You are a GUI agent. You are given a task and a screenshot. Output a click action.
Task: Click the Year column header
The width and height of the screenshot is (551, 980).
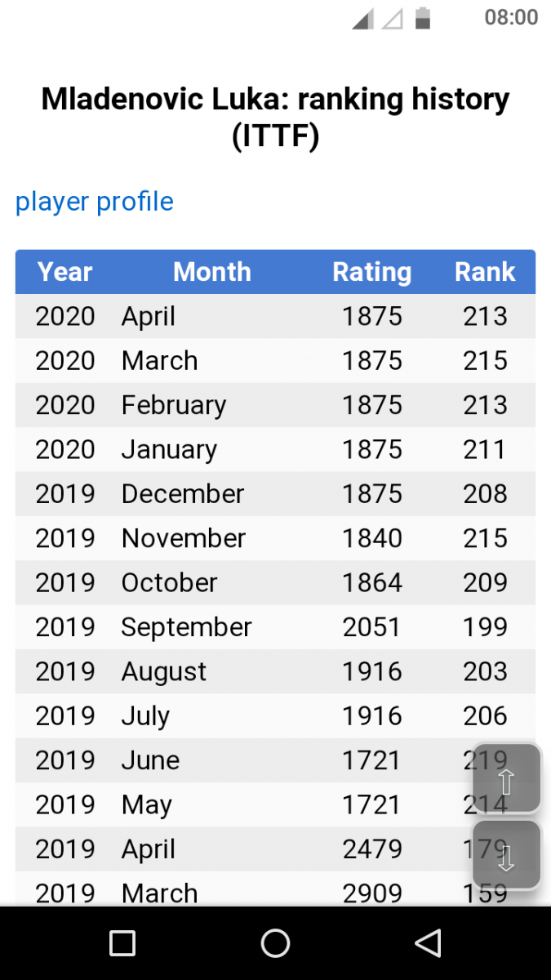pos(65,272)
